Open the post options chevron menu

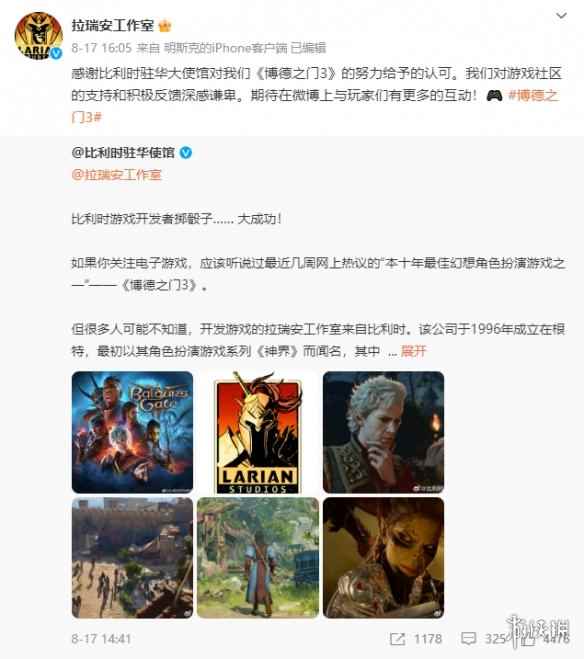click(x=561, y=16)
